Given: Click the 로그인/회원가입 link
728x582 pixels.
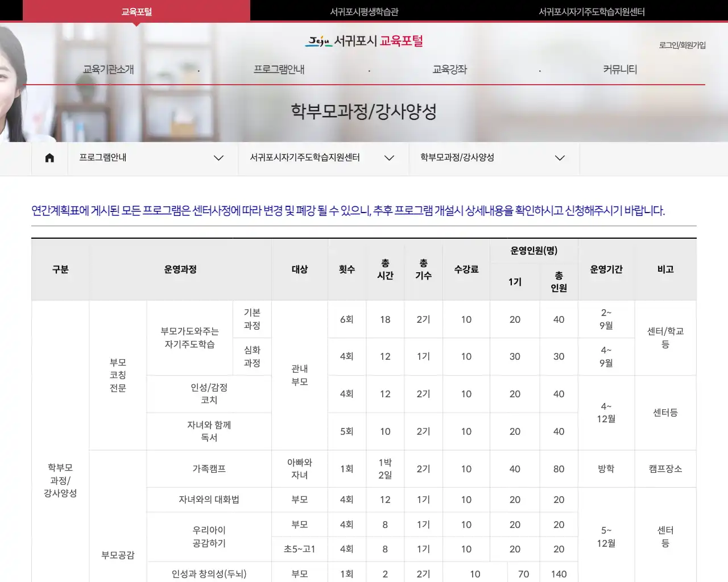Looking at the screenshot, I should tap(682, 45).
